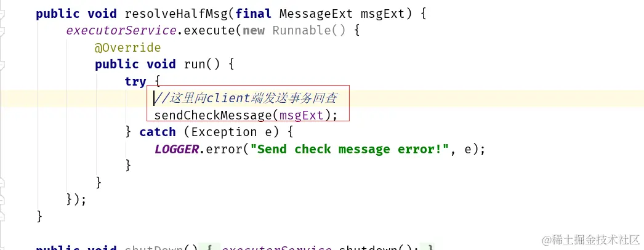This screenshot has height=250, width=644.
Task: Click the try keyword
Action: (x=135, y=81)
